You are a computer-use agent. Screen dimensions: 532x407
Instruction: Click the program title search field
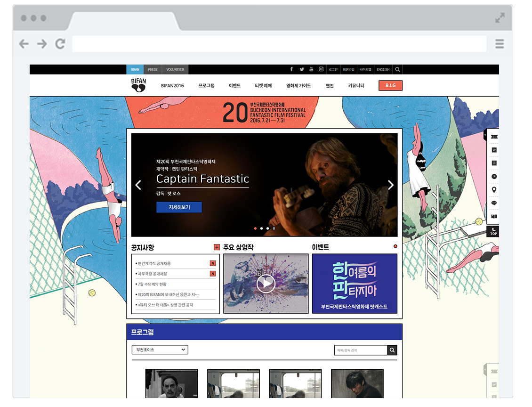tap(360, 350)
